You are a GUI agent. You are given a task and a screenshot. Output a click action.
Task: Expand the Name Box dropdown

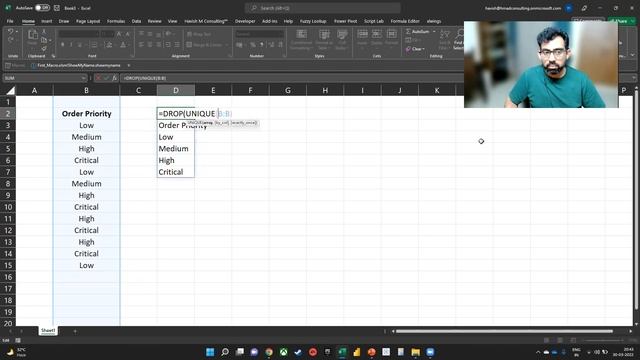coord(83,78)
